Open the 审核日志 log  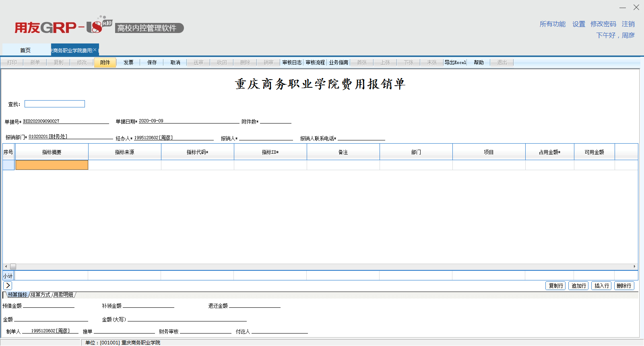click(x=292, y=62)
